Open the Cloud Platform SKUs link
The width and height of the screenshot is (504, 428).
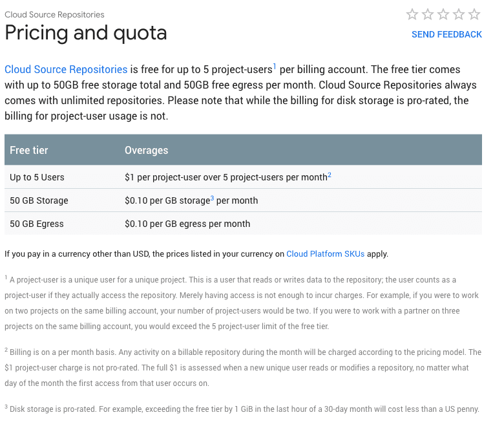pyautogui.click(x=325, y=253)
